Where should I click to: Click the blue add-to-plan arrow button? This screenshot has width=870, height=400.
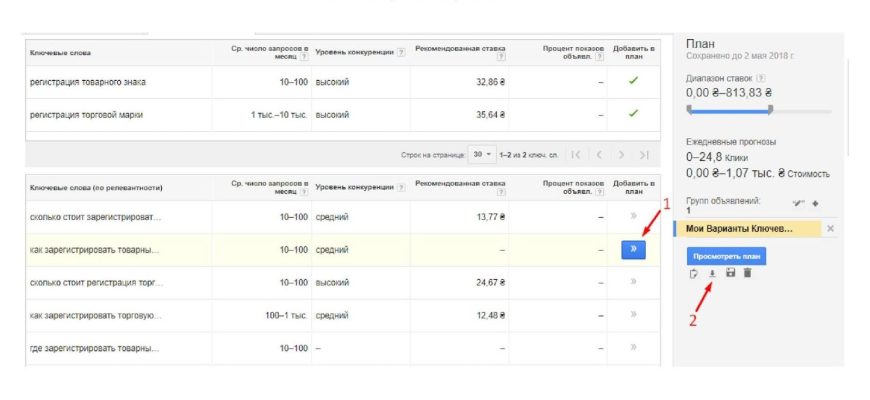click(632, 250)
